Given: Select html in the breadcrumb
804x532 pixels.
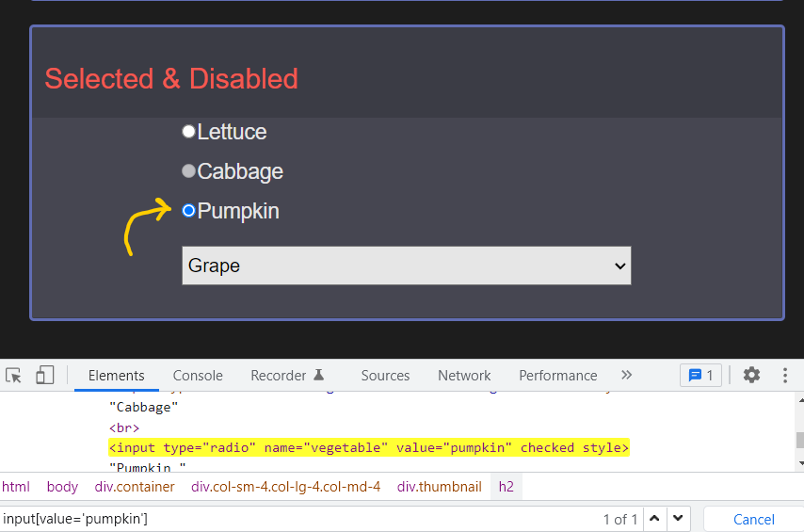Looking at the screenshot, I should point(16,487).
